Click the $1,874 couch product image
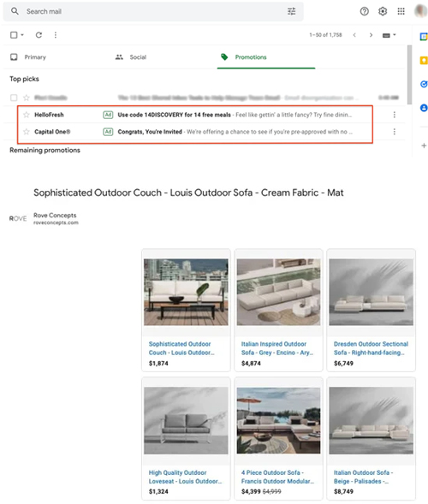Viewport: 428px width, 504px height. pos(186,292)
